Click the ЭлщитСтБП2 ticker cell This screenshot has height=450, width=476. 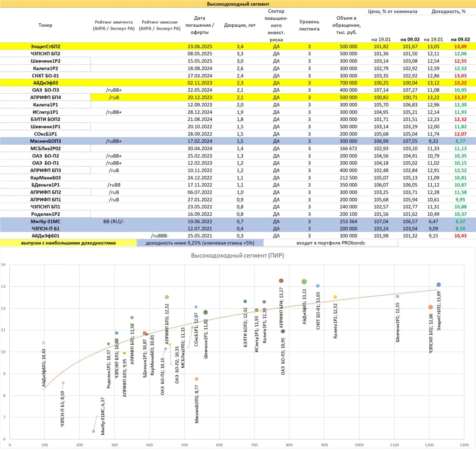tap(45, 46)
